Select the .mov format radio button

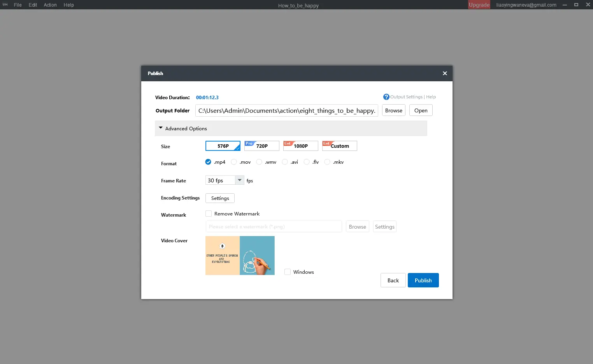234,162
